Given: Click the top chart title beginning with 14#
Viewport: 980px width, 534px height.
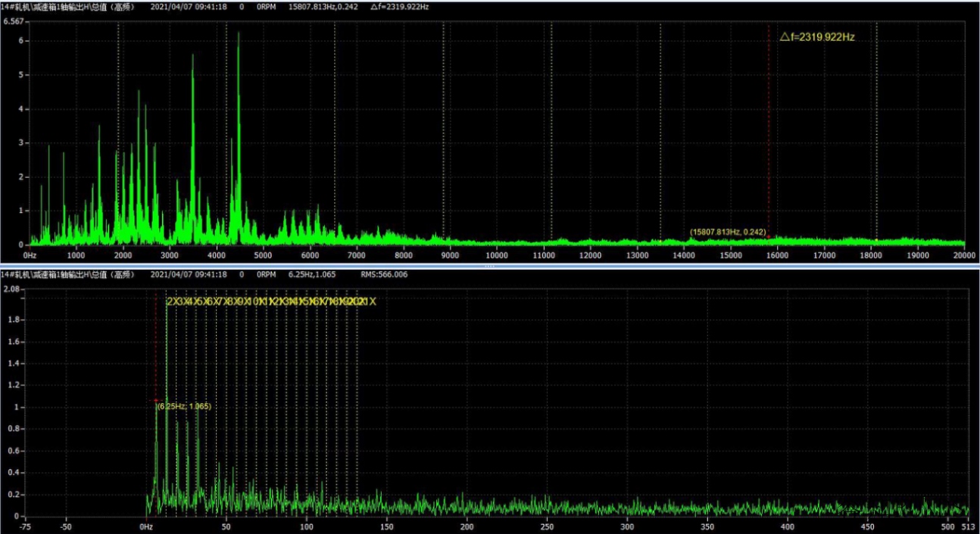Looking at the screenshot, I should pos(67,7).
